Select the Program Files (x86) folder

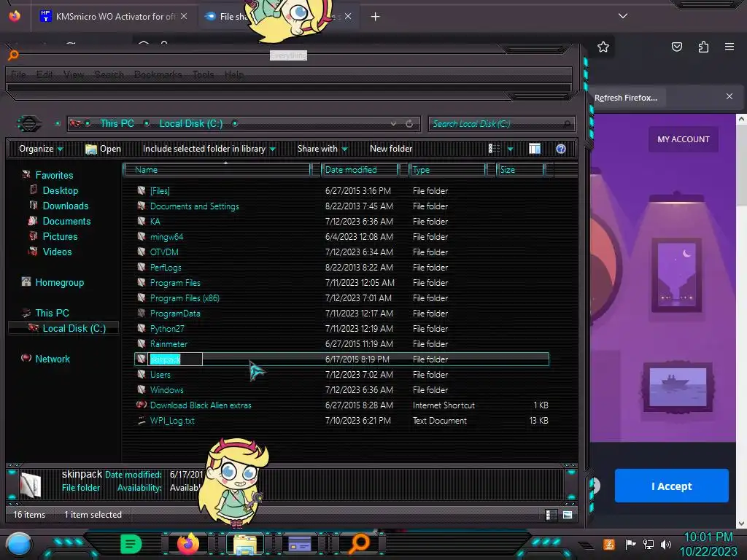(x=185, y=298)
